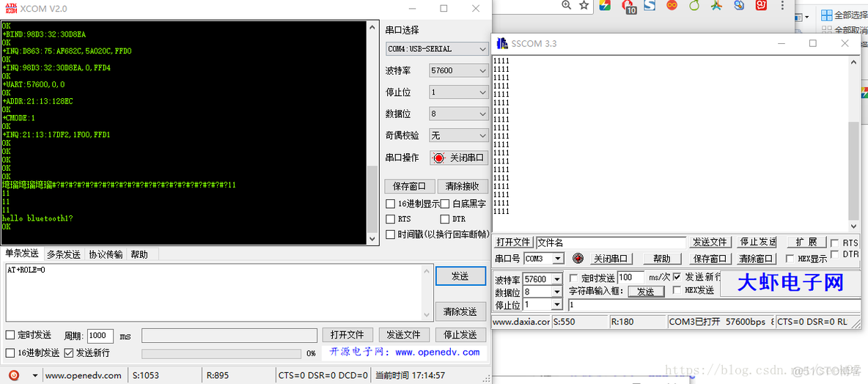Image resolution: width=868 pixels, height=384 pixels.
Task: Click 发送 button in XCOM
Action: coord(460,276)
